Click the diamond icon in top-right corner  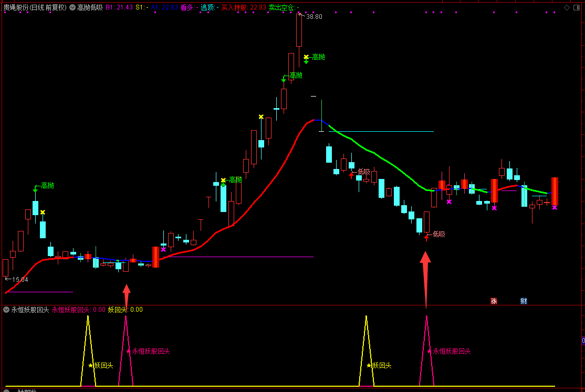click(567, 7)
